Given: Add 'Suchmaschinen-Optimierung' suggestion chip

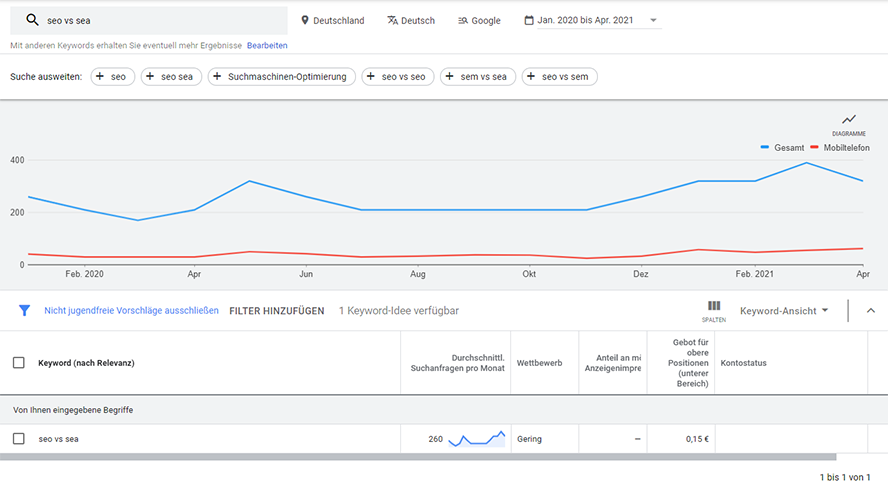Looking at the screenshot, I should pos(281,76).
